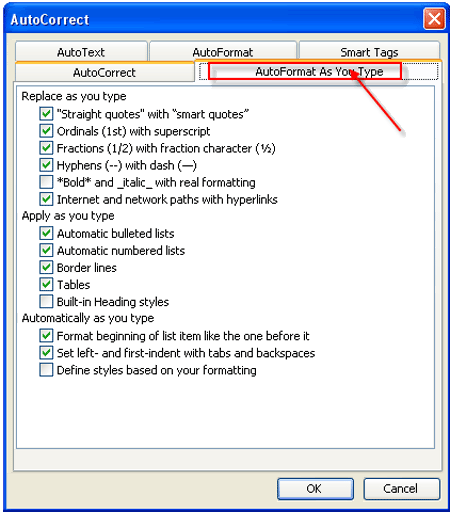Open the AutoFormat tab
The height and width of the screenshot is (512, 450).
coord(223,52)
